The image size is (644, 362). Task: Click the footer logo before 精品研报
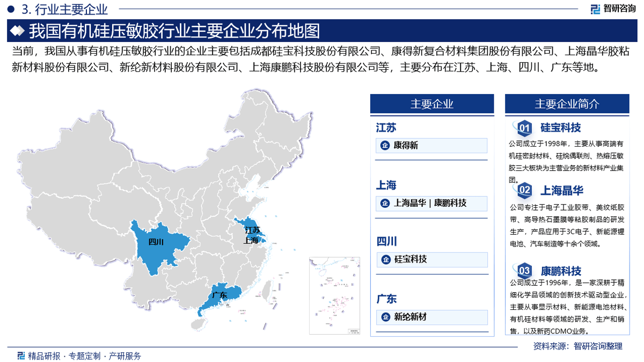tap(21, 356)
